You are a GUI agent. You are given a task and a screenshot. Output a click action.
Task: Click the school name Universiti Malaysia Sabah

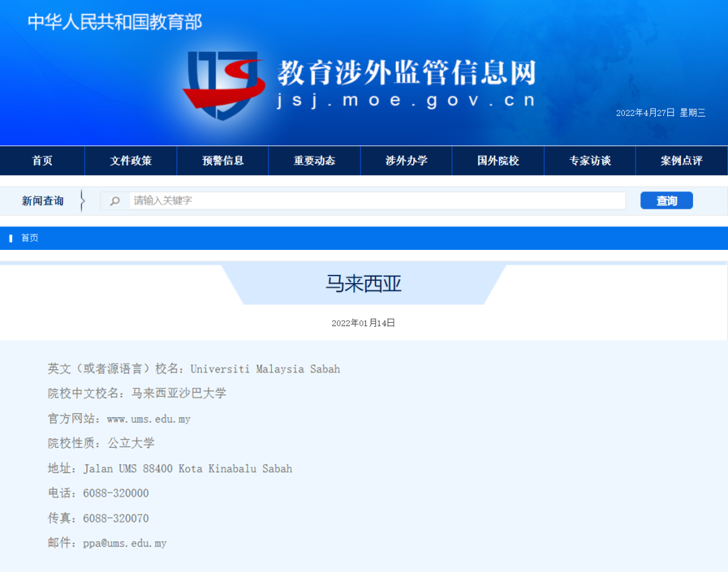tap(265, 369)
